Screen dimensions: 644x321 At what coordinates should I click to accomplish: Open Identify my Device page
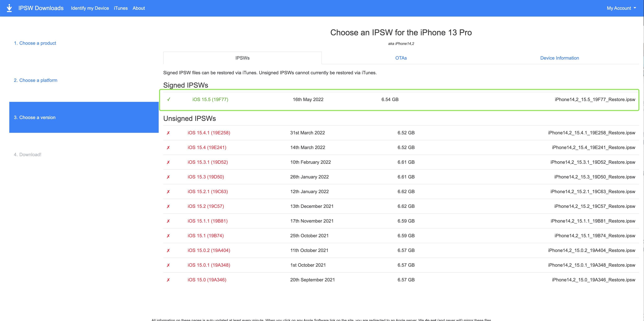(x=90, y=8)
